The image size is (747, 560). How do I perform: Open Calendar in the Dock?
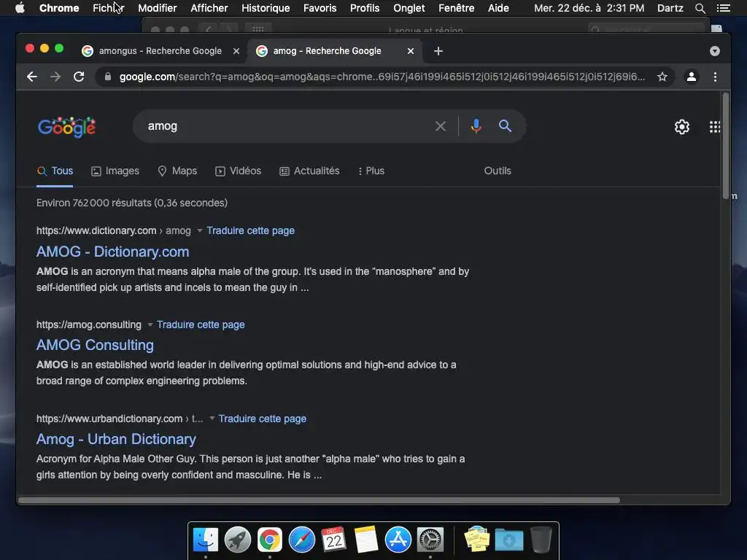[x=333, y=540]
